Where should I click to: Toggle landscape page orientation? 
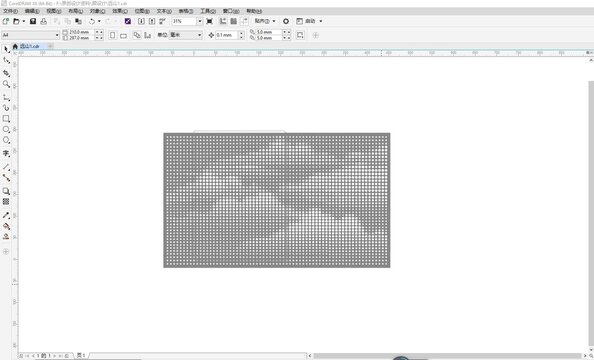(123, 35)
